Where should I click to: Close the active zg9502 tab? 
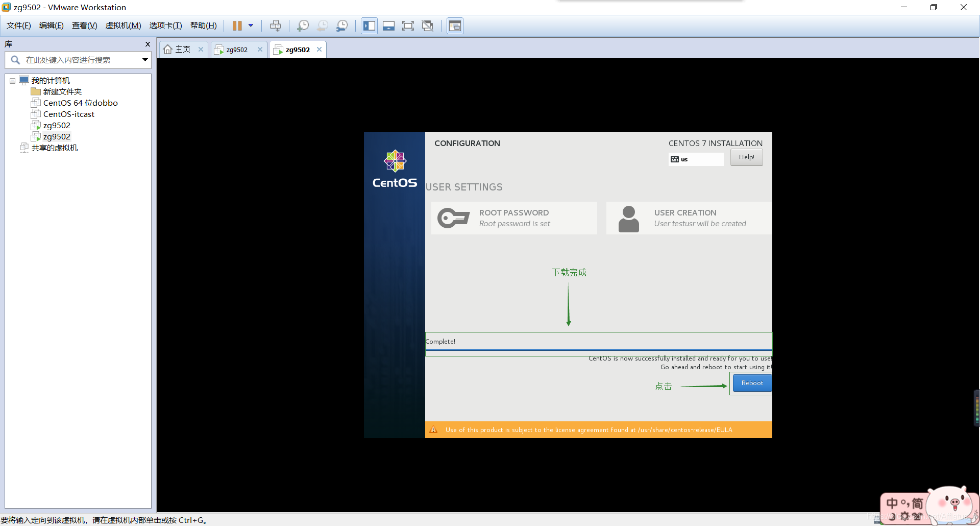[319, 50]
